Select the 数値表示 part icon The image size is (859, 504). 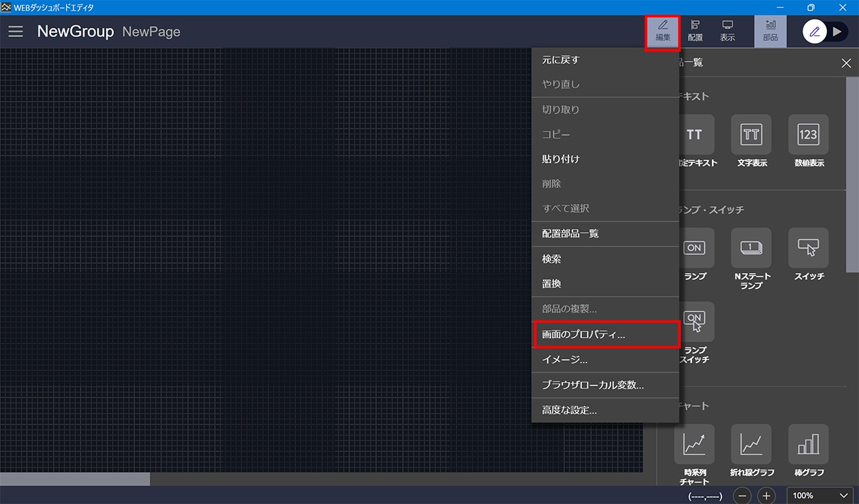[x=808, y=135]
